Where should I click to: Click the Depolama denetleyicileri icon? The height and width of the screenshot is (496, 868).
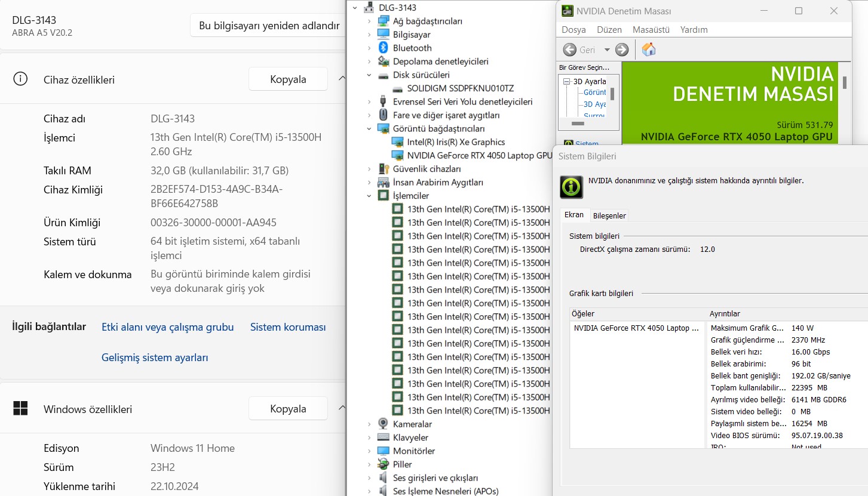point(383,61)
